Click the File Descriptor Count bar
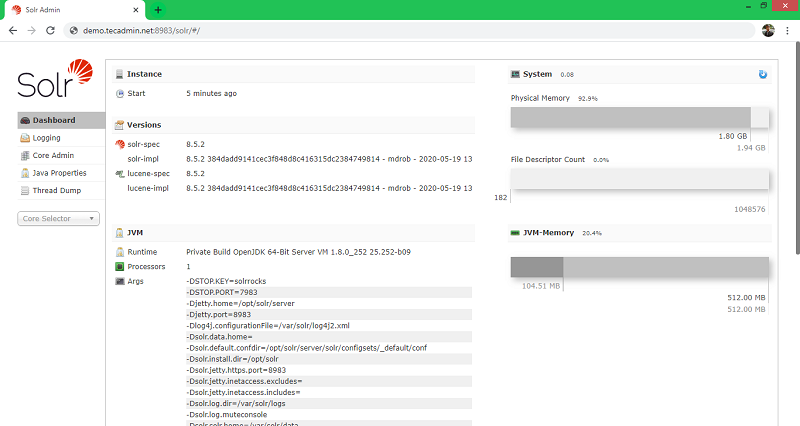Image resolution: width=800 pixels, height=426 pixels. [640, 179]
